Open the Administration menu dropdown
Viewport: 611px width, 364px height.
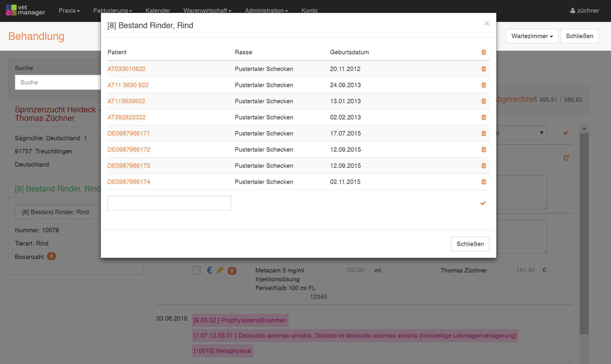pyautogui.click(x=266, y=11)
